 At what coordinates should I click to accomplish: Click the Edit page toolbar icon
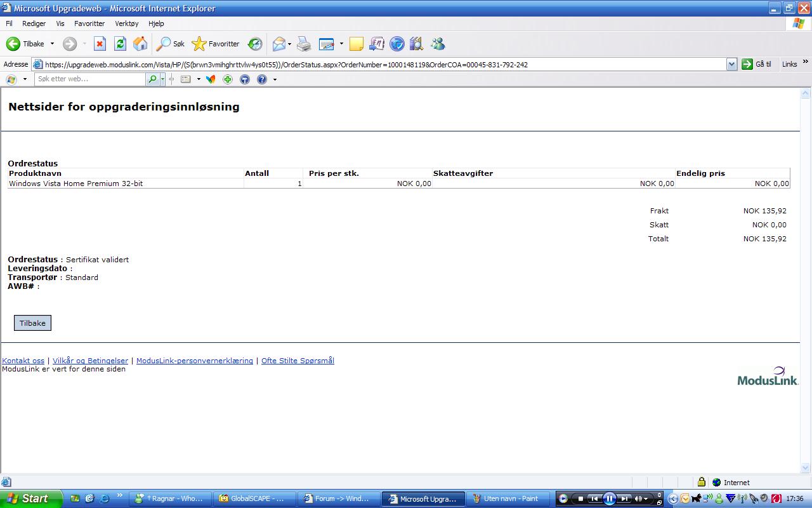pos(326,44)
